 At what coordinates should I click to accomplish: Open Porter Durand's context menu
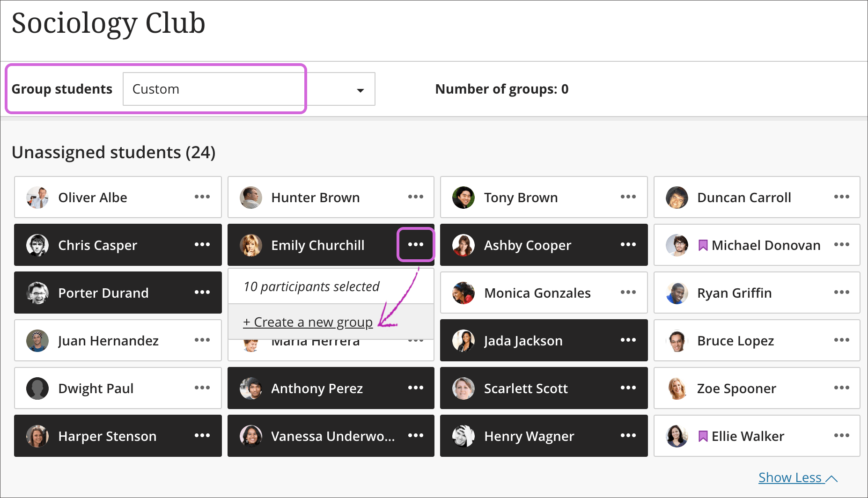pyautogui.click(x=202, y=293)
